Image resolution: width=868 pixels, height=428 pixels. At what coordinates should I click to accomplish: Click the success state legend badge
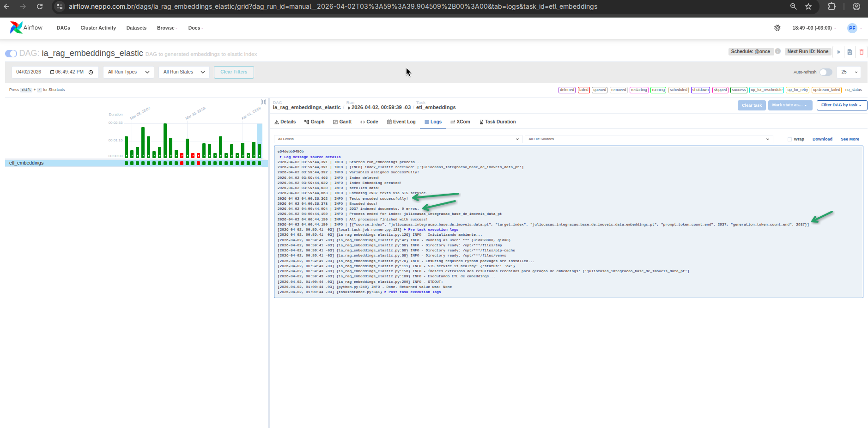point(738,90)
